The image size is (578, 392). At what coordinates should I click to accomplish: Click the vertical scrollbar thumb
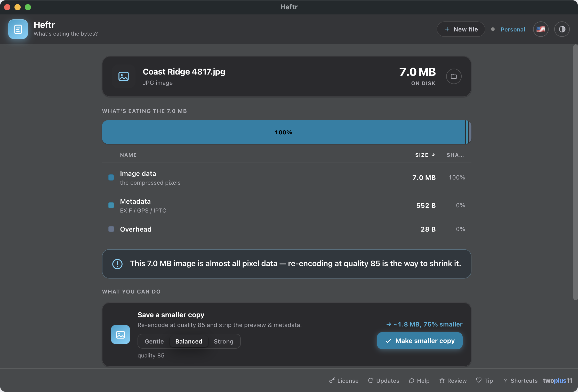click(x=575, y=172)
